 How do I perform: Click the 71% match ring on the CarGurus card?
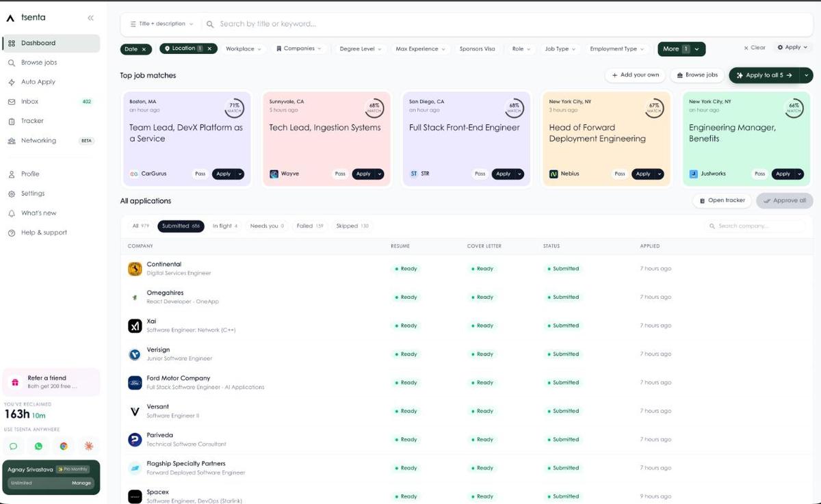(234, 108)
